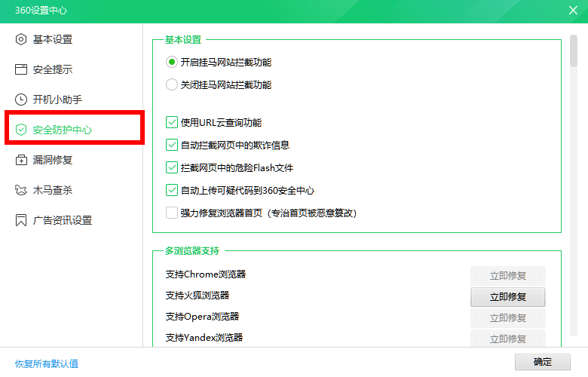Click the 开机小助手 clock icon

[21, 100]
